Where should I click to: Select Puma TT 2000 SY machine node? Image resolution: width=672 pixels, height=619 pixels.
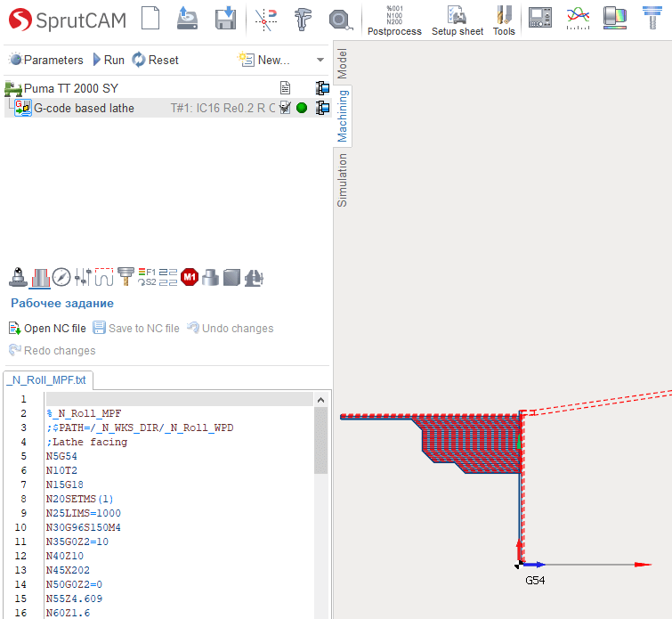coord(70,88)
